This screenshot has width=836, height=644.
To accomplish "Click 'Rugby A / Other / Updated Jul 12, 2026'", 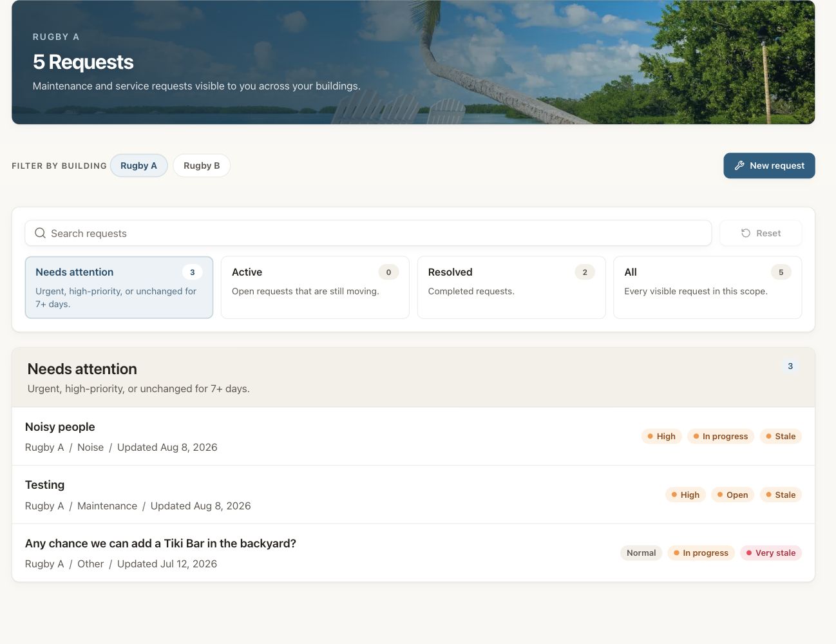I will point(121,563).
